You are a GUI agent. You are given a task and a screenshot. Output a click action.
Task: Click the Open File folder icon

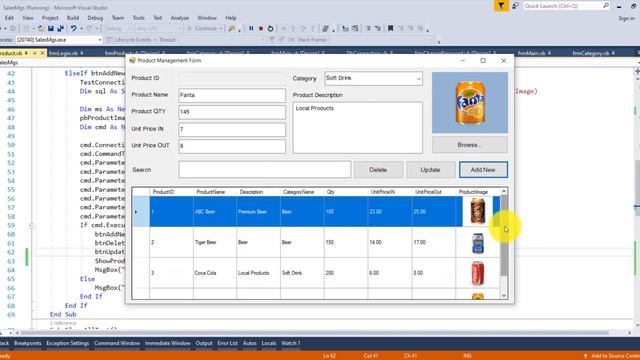[x=41, y=29]
